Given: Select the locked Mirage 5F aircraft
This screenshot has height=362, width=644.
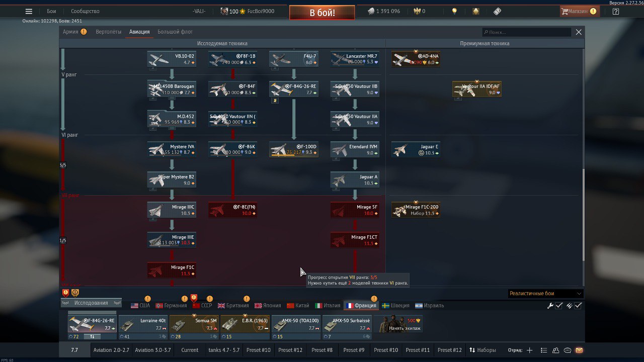Looking at the screenshot, I should click(355, 210).
